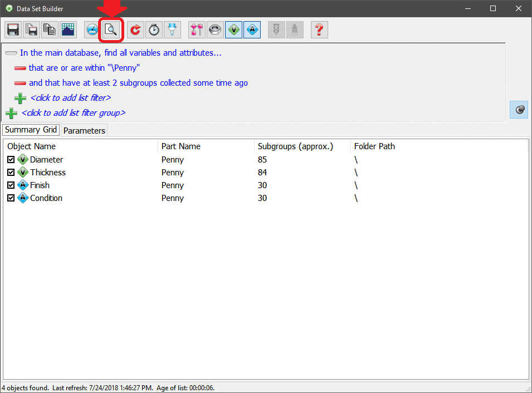Click green plus to add filter group

point(11,113)
